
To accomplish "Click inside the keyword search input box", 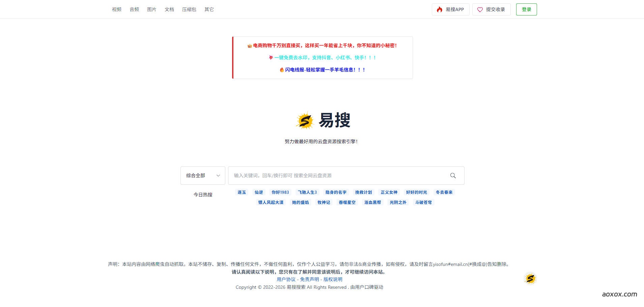I will click(x=337, y=176).
